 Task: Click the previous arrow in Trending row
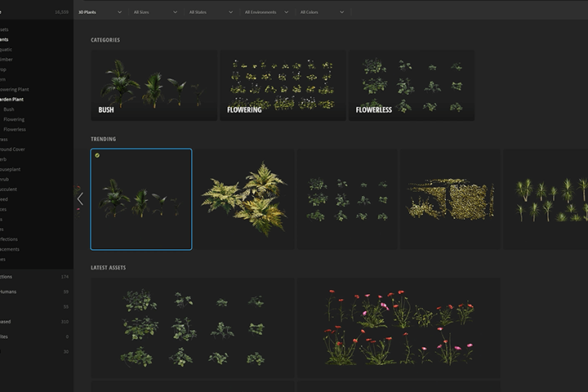point(80,198)
